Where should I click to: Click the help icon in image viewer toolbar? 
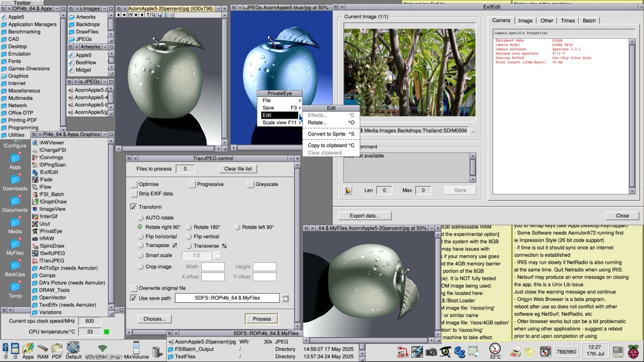pos(148,15)
